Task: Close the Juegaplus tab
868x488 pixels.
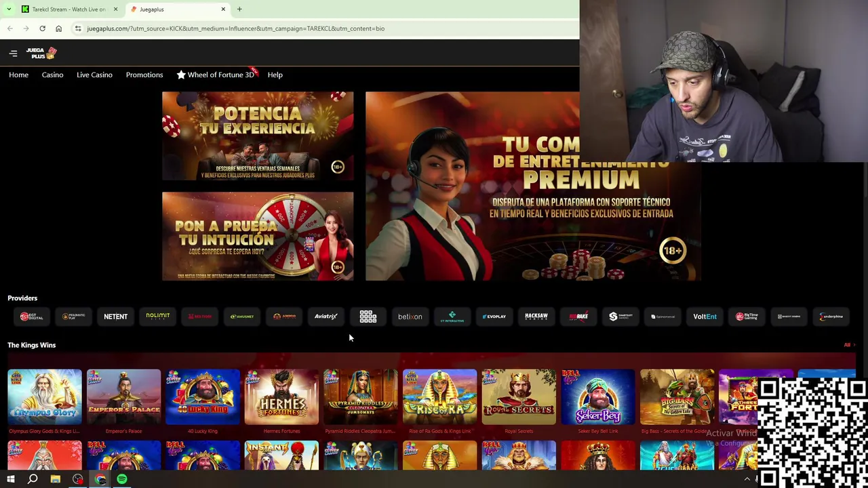Action: [x=223, y=9]
